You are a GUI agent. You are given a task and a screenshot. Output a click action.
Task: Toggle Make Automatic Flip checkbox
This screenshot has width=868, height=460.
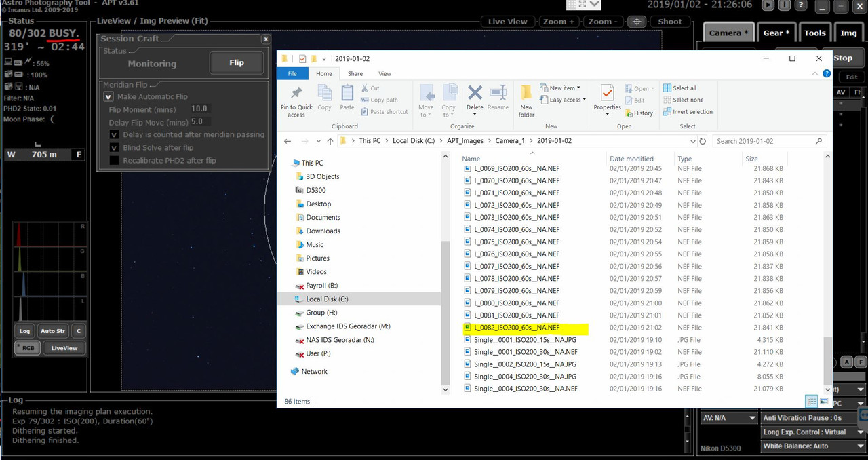coord(108,96)
